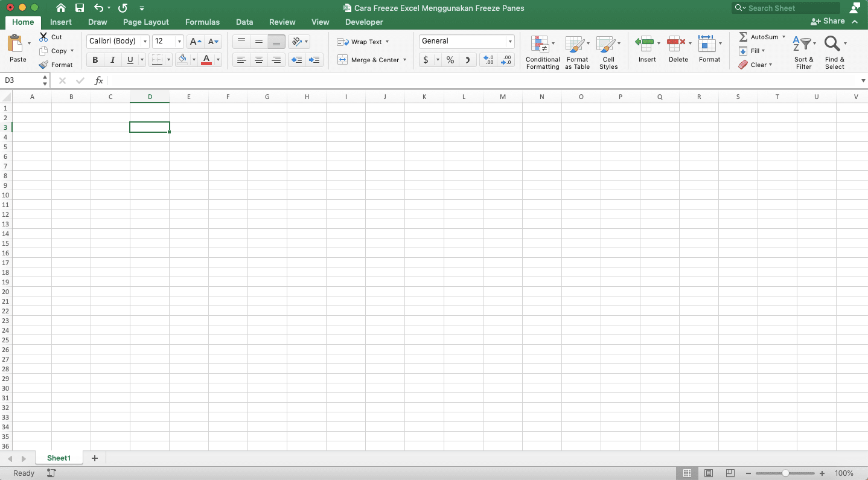Expand the fill color dropdown arrow
The height and width of the screenshot is (480, 868).
194,60
